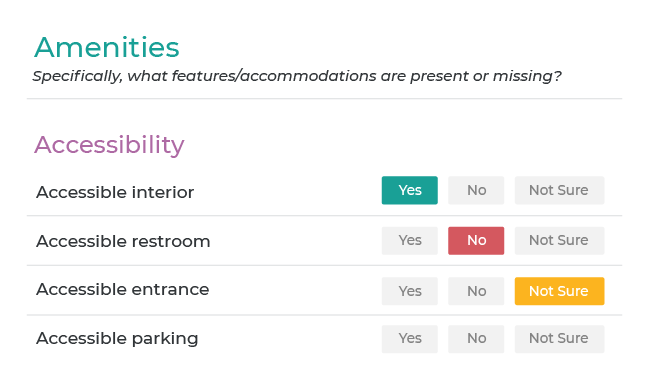The width and height of the screenshot is (661, 385).
Task: Pick Not Sure for Accessible restroom
Action: click(559, 240)
